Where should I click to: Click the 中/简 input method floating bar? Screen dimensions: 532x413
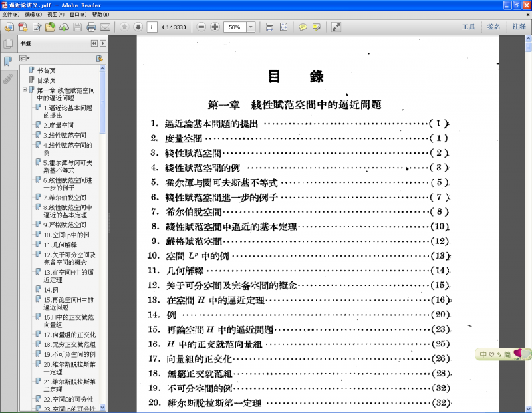point(503,354)
